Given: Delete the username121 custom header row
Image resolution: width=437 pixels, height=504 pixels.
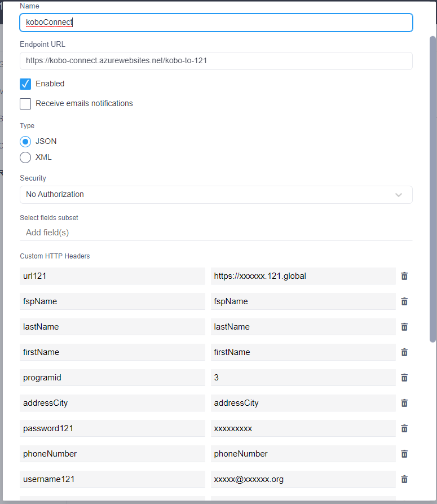Looking at the screenshot, I should point(404,479).
